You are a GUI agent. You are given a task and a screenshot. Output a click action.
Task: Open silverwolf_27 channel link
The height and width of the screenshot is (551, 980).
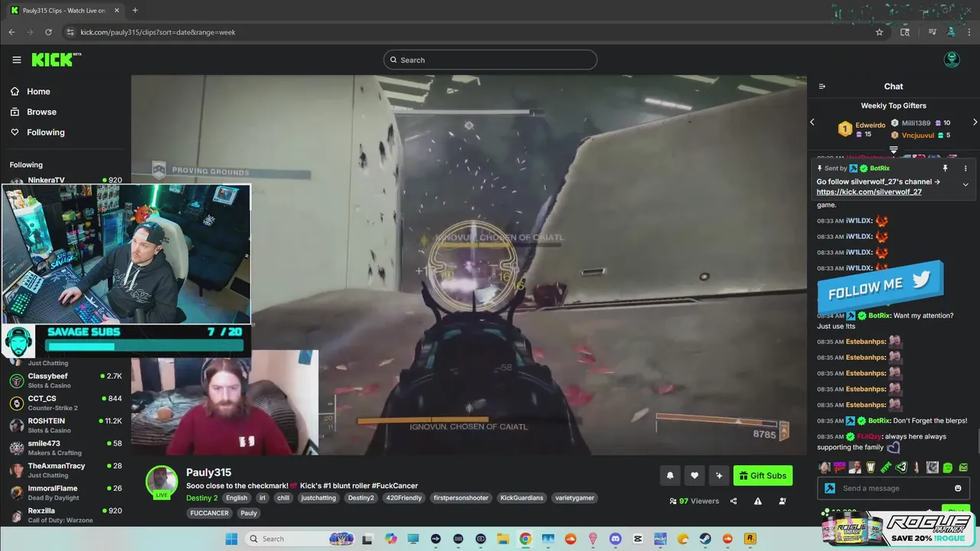point(869,192)
